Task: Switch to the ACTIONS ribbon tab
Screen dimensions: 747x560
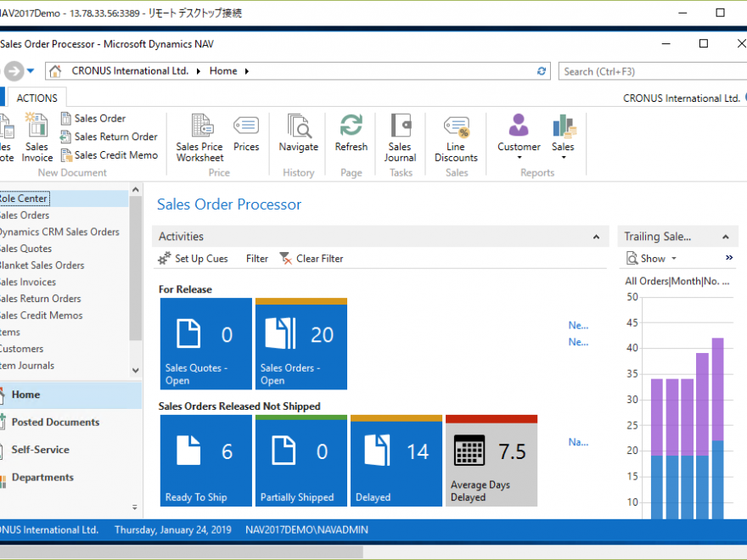Action: point(37,98)
